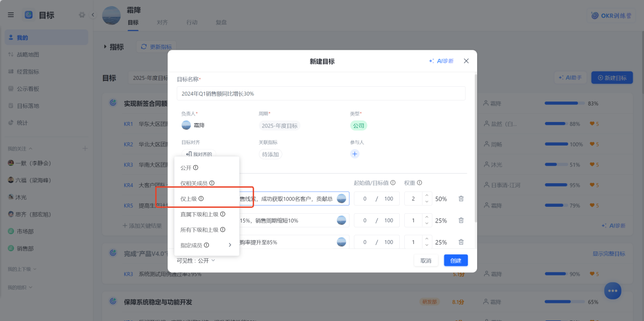644x321 pixels.
Task: Collapse the sidebar with the chevron arrow
Action: [x=93, y=15]
